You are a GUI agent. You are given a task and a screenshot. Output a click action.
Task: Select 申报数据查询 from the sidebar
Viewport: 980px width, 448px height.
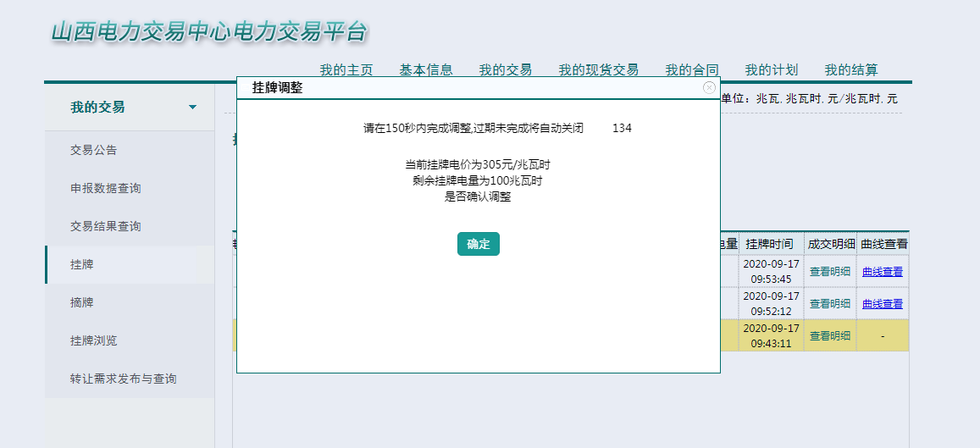106,188
